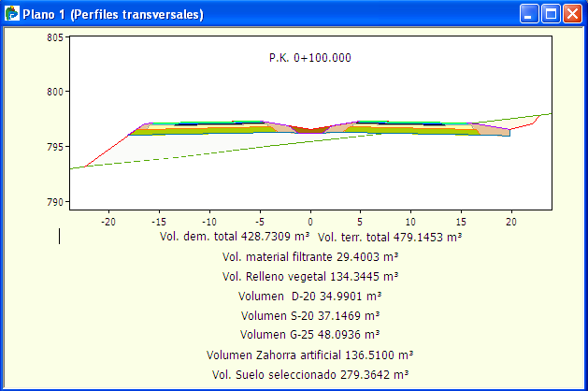Image resolution: width=588 pixels, height=391 pixels.
Task: Select the Vol. Relleno vegetal line
Action: 310,277
